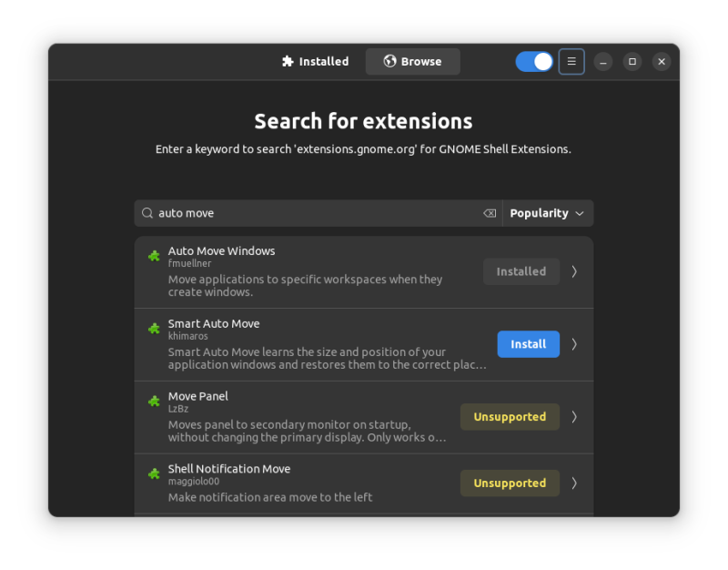The image size is (728, 570).
Task: Switch to the Installed tab
Action: 315,61
